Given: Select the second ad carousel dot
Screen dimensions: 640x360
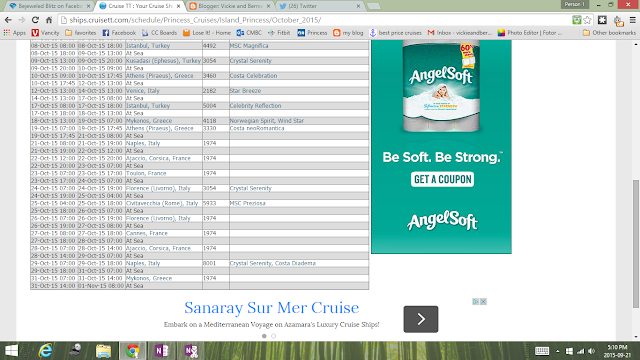Looking at the screenshot, I should coord(273,336).
